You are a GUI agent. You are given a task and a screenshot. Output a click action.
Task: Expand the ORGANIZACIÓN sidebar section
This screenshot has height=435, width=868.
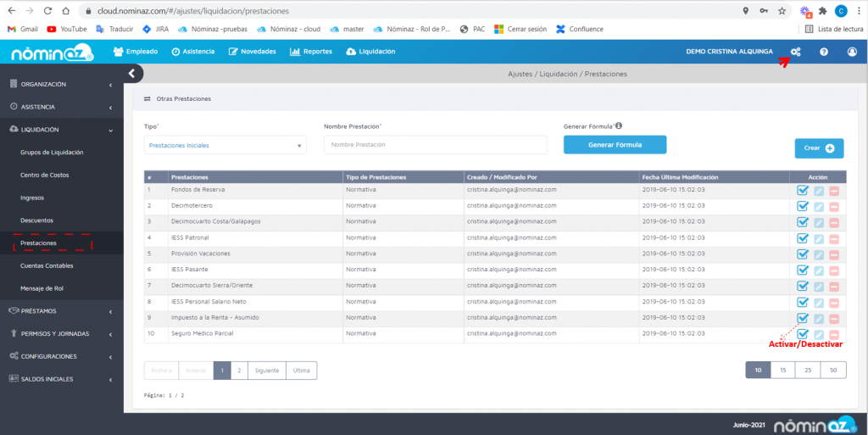[x=61, y=84]
